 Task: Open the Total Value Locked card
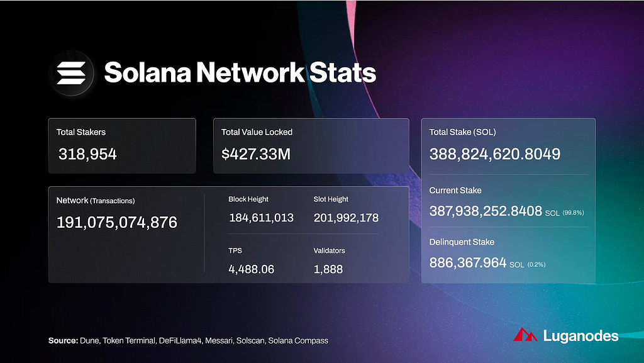[x=311, y=146]
